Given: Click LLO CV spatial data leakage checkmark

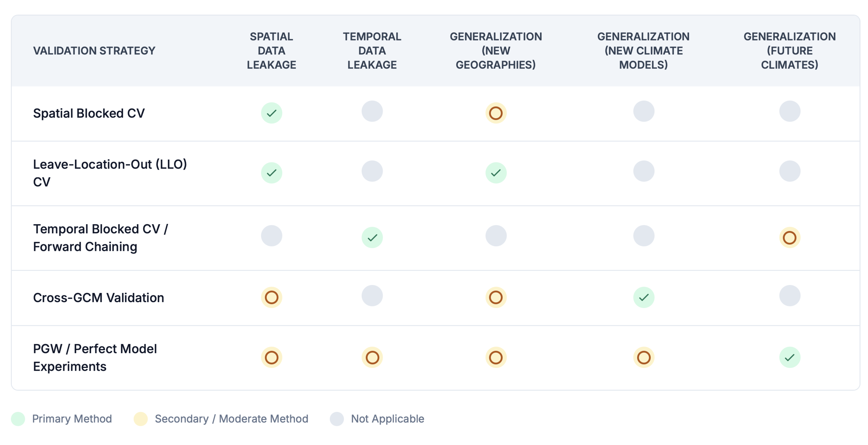Looking at the screenshot, I should tap(271, 173).
